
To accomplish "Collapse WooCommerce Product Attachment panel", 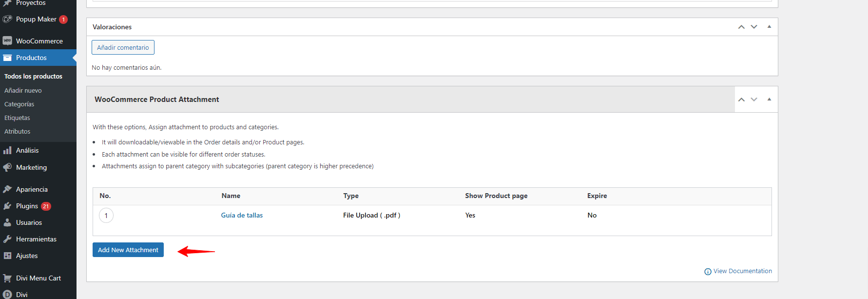I will click(769, 100).
